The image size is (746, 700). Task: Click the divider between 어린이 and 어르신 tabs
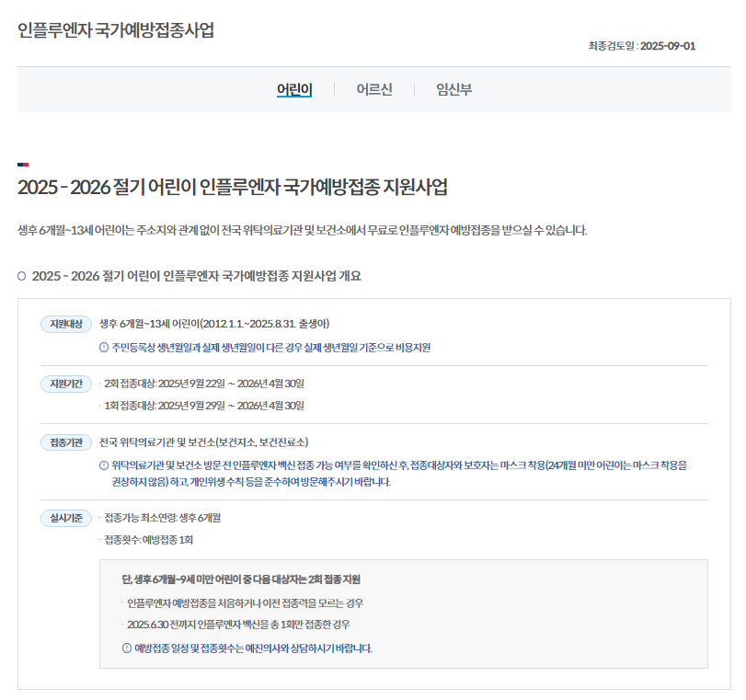point(333,90)
